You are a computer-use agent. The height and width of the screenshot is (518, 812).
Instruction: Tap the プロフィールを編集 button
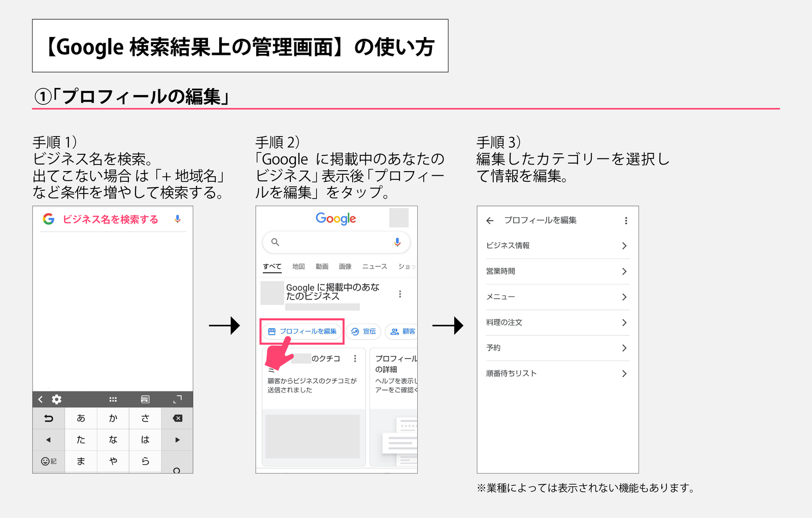pyautogui.click(x=302, y=332)
